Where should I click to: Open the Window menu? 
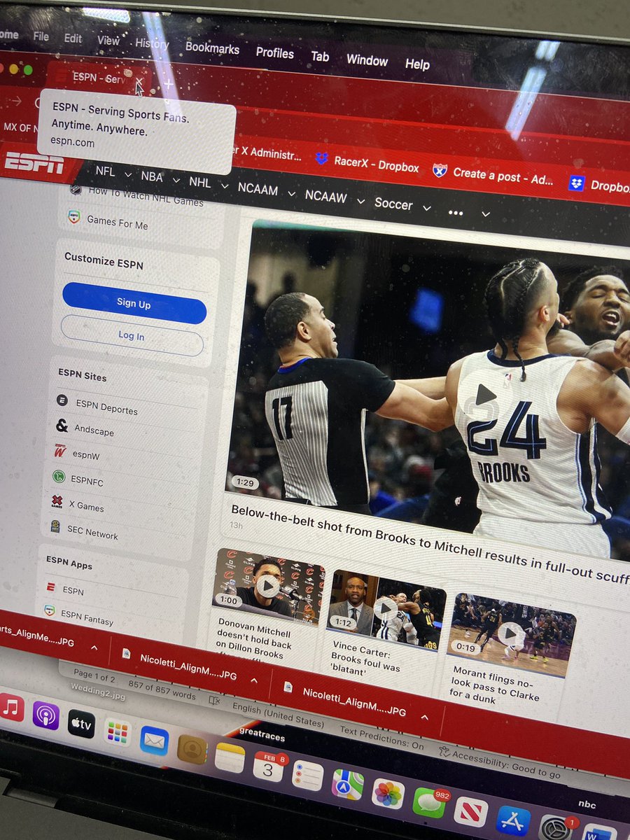(x=367, y=60)
